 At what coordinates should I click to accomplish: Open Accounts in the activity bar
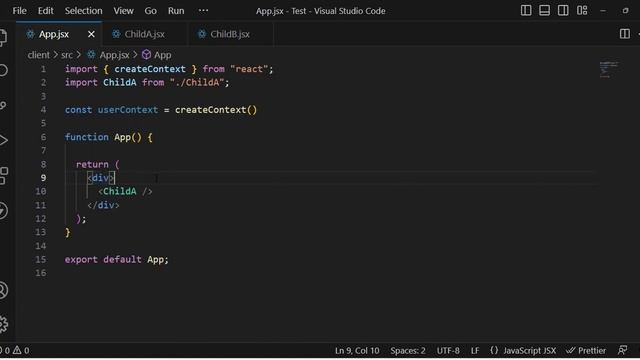coord(3,291)
